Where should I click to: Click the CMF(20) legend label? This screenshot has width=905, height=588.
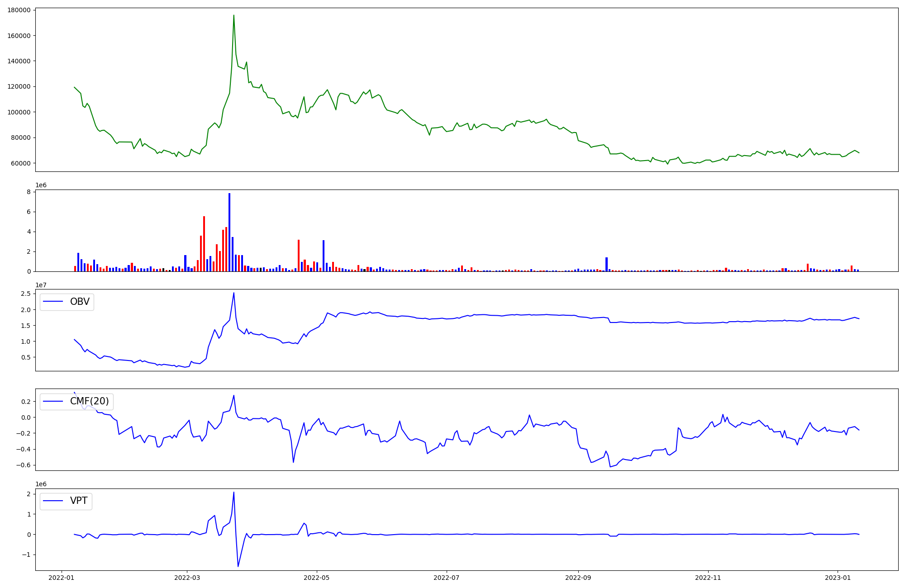click(89, 401)
